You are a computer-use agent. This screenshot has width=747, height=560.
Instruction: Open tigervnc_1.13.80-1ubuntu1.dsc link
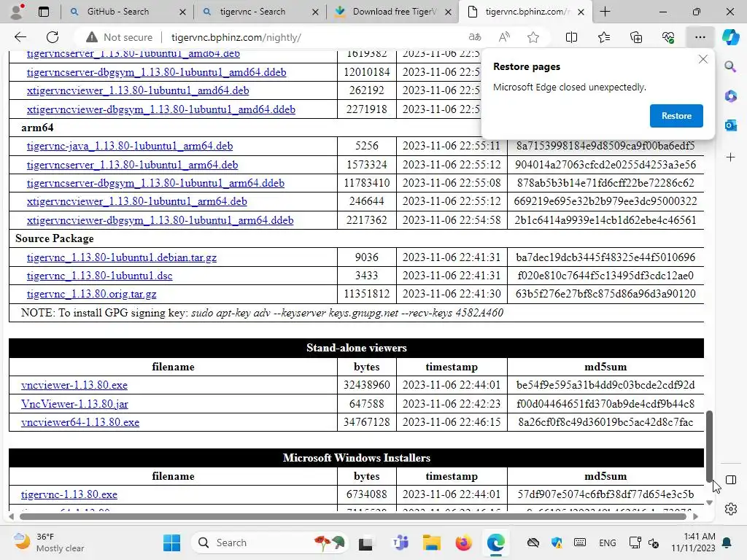tap(99, 275)
